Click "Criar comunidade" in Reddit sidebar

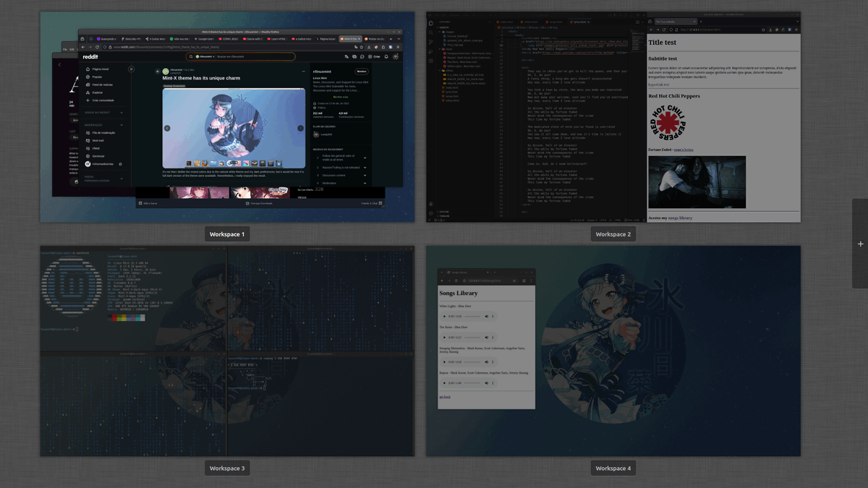click(x=101, y=100)
